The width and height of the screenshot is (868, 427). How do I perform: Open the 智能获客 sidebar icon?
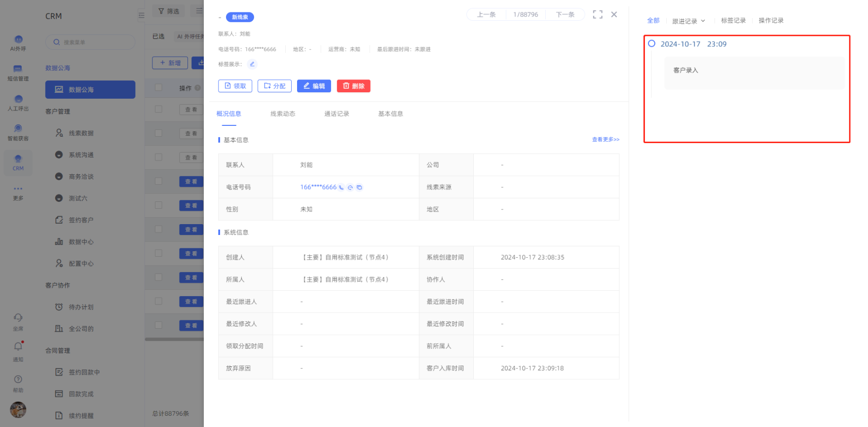[18, 132]
